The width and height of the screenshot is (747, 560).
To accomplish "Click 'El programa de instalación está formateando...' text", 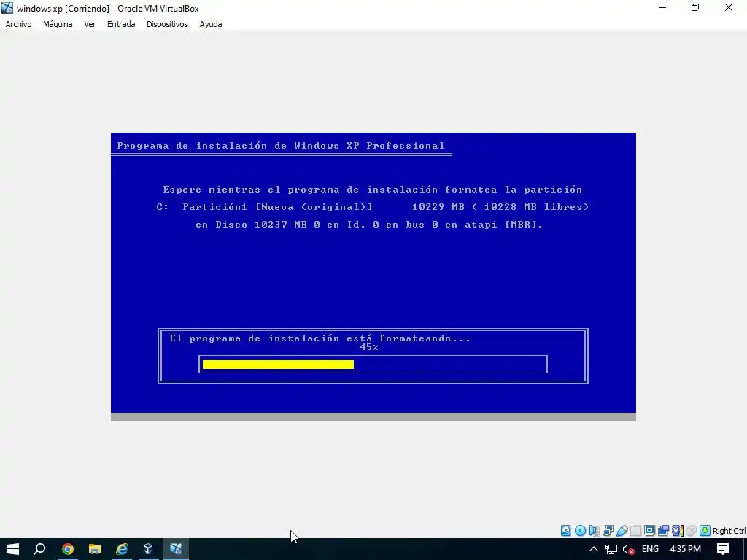I will (x=320, y=338).
